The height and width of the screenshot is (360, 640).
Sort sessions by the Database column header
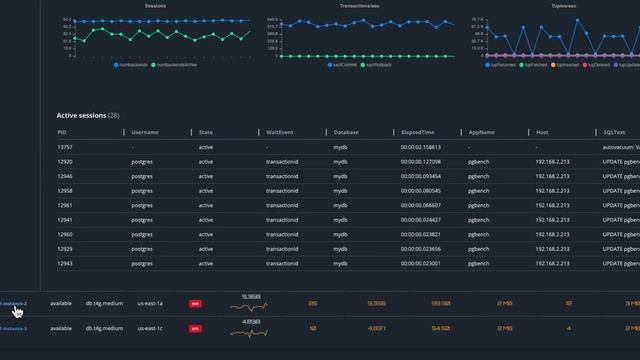coord(346,132)
